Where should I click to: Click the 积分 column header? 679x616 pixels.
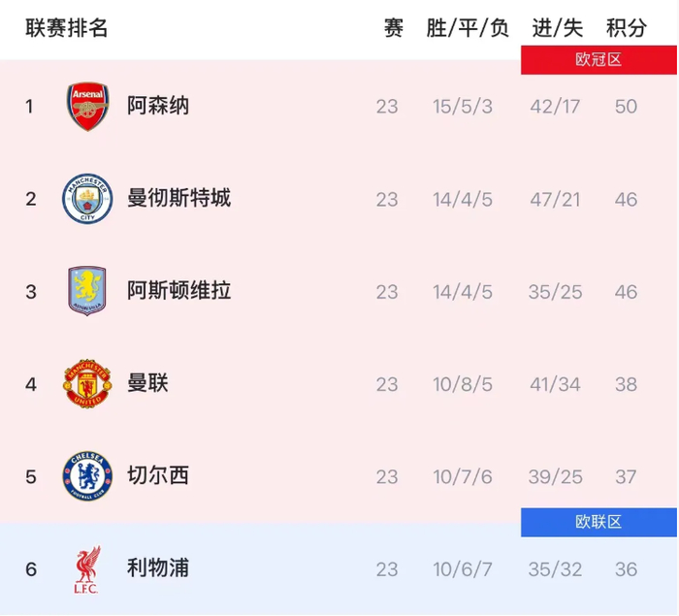(626, 29)
